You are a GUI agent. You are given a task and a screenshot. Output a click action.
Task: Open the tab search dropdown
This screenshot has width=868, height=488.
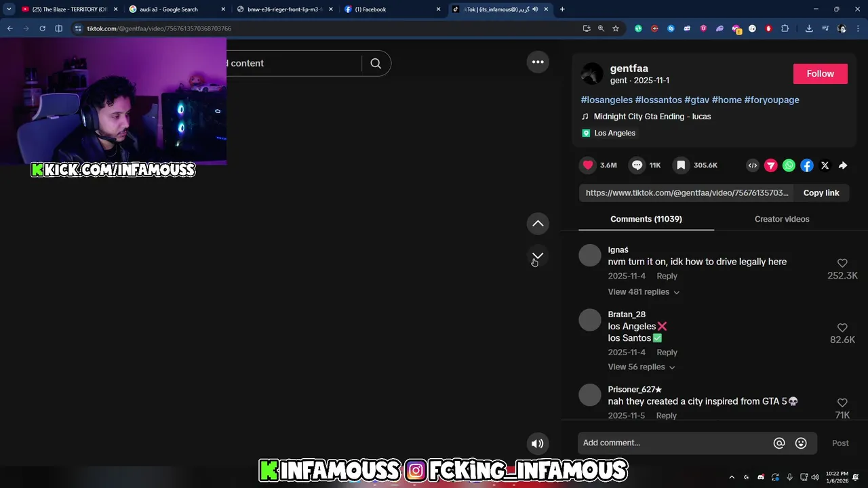pyautogui.click(x=9, y=9)
